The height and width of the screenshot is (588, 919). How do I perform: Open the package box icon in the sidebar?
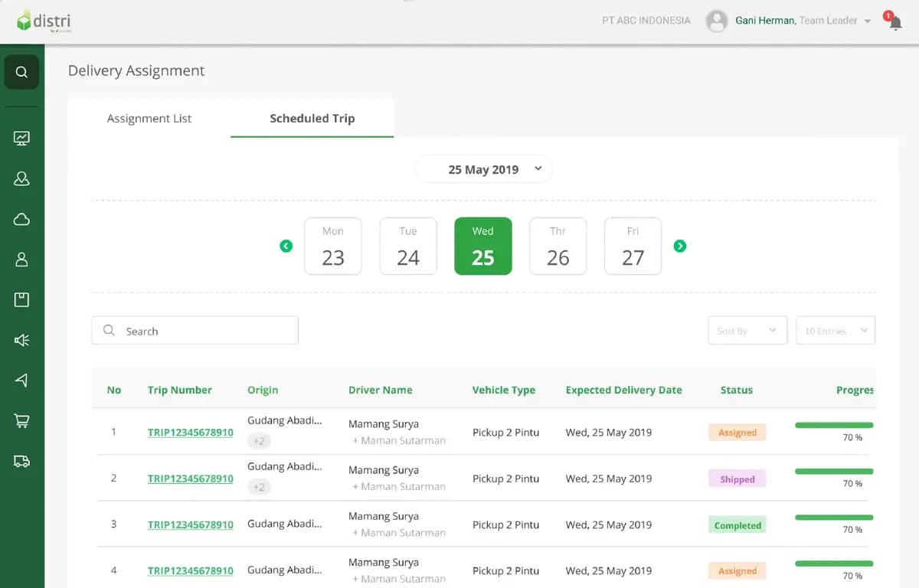pos(21,299)
